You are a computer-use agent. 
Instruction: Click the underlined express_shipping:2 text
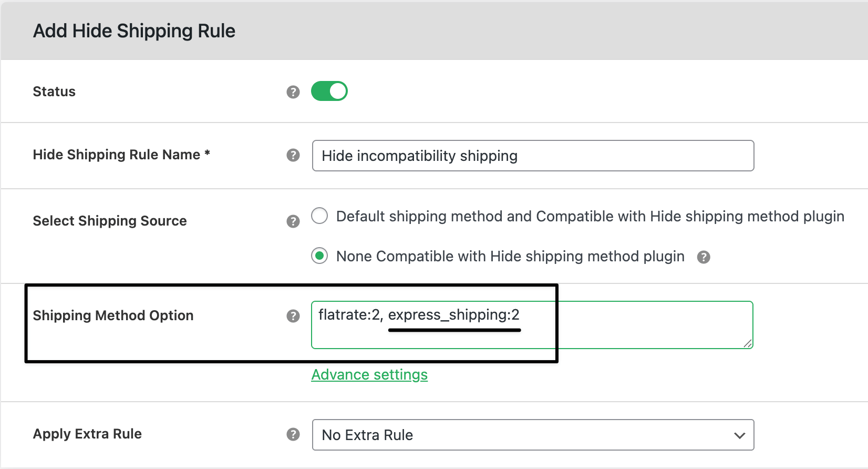(x=454, y=315)
